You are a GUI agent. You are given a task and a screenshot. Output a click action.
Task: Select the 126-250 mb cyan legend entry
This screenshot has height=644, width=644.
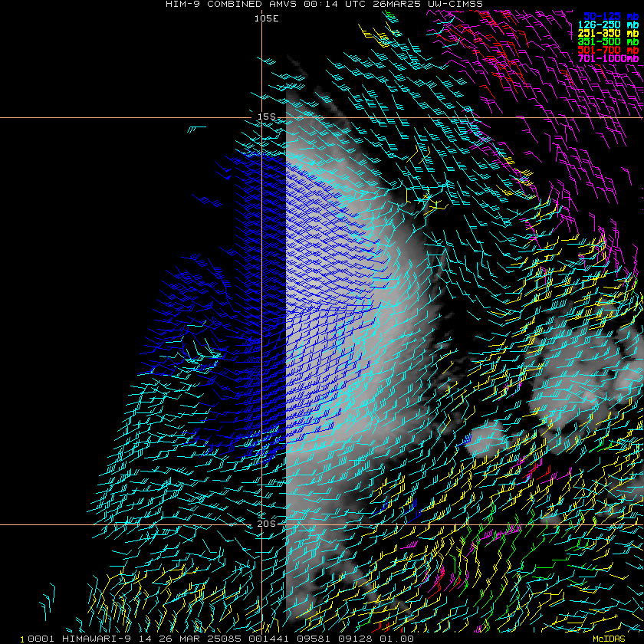pyautogui.click(x=608, y=25)
